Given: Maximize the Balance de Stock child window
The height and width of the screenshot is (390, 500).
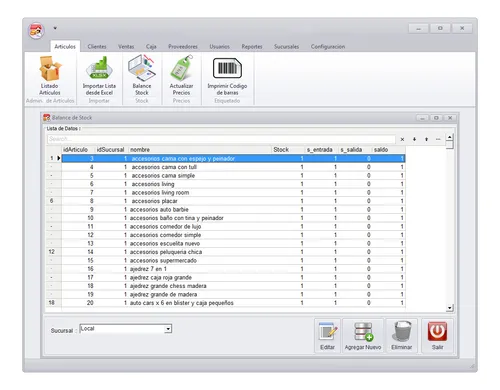Looking at the screenshot, I should pyautogui.click(x=436, y=118).
